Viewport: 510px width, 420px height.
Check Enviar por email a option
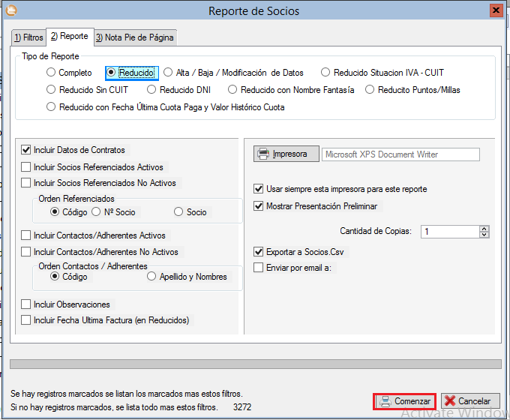pos(259,268)
